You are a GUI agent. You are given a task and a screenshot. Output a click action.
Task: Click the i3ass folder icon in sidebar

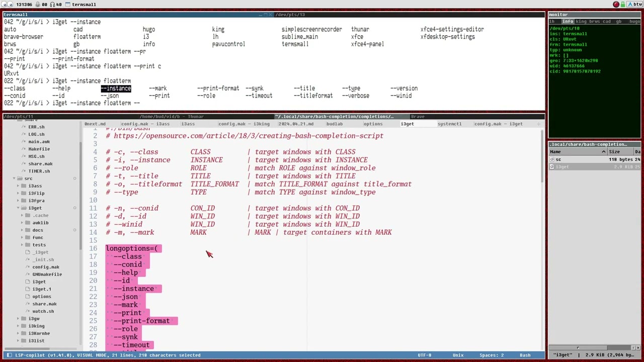tap(24, 186)
